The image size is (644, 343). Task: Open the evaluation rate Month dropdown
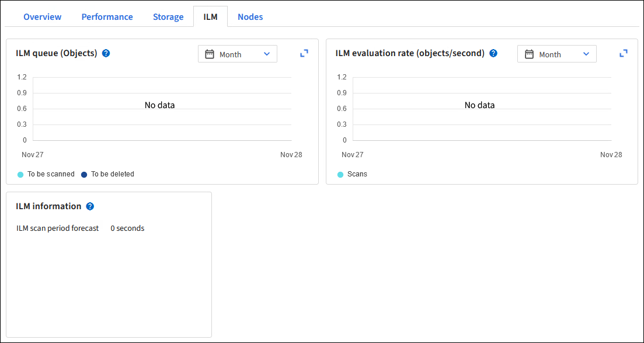(557, 54)
